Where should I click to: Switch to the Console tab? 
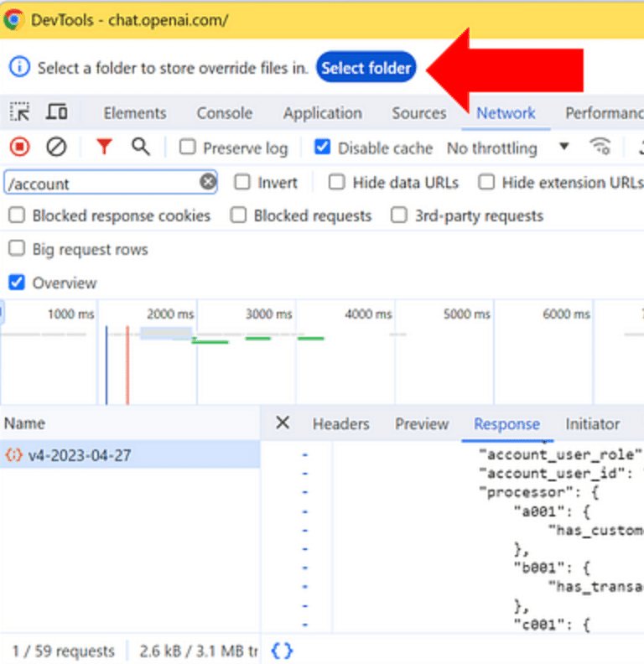click(x=224, y=113)
